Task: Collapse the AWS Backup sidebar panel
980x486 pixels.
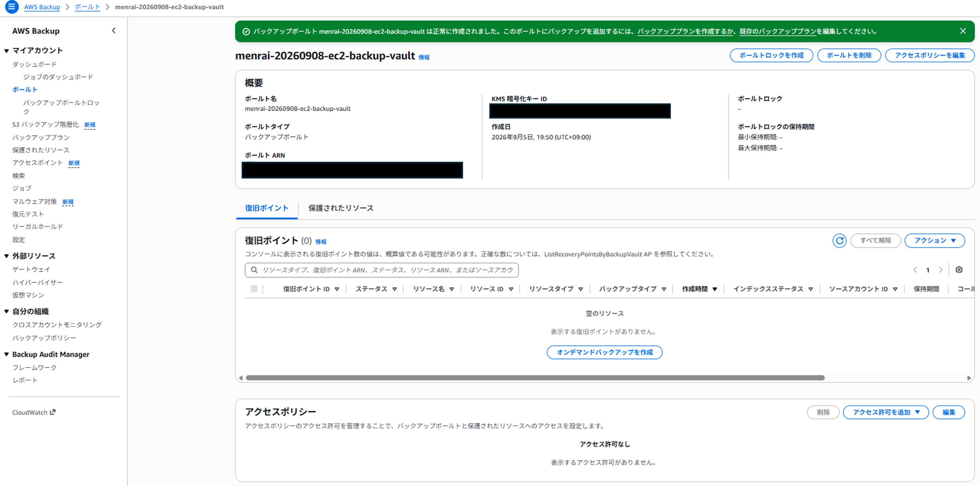Action: click(x=113, y=31)
